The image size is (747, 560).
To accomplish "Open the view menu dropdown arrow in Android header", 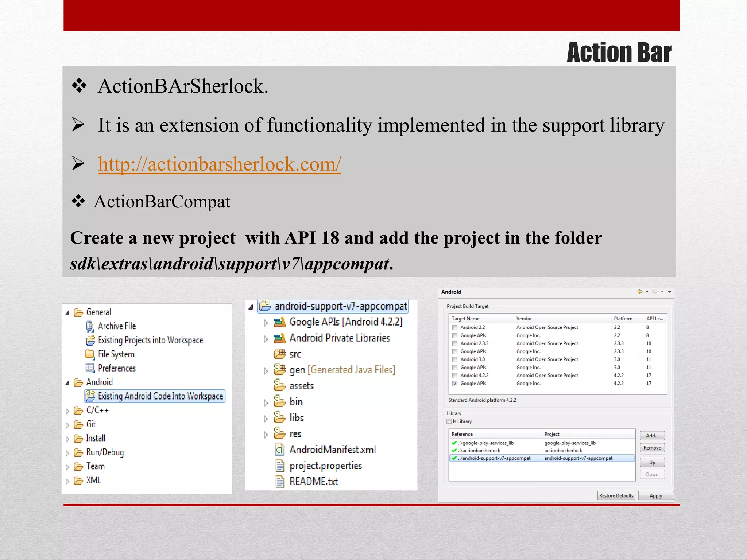I will coord(670,292).
